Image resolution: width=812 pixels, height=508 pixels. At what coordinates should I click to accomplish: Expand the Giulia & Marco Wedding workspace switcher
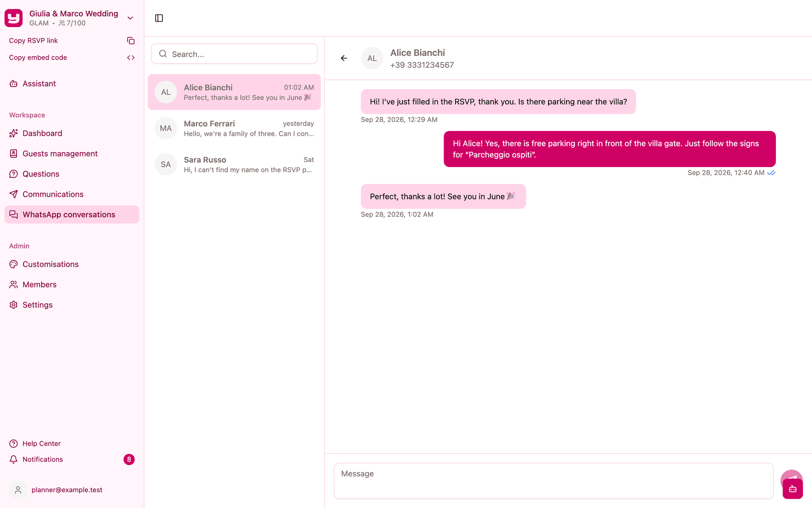(130, 18)
